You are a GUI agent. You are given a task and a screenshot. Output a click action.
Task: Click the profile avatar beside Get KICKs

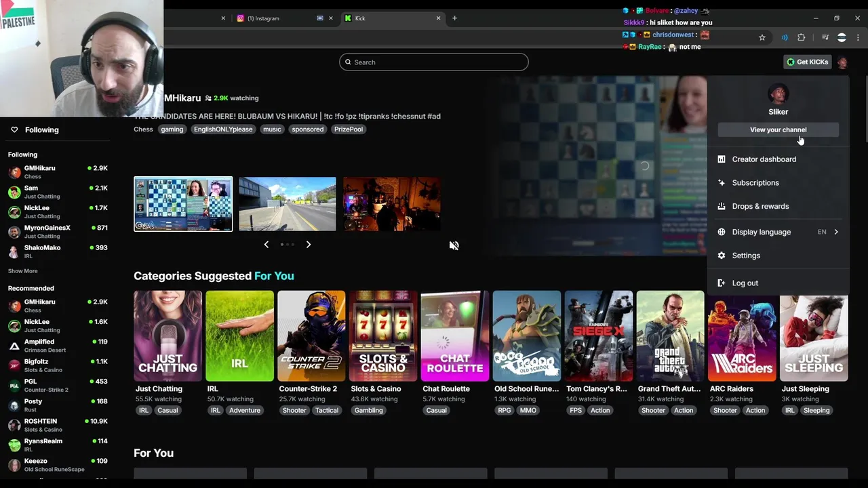click(x=842, y=62)
